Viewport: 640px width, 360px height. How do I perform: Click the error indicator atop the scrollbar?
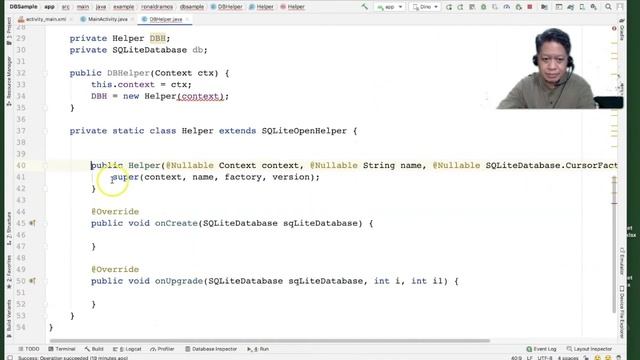point(614,29)
